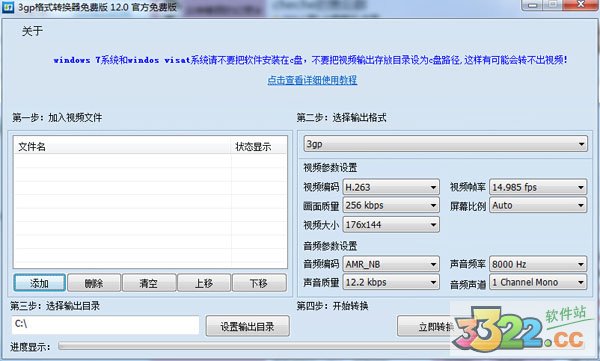Viewport: 600px width, 361px height.
Task: Open the 3gp output format dropdown
Action: [x=446, y=144]
